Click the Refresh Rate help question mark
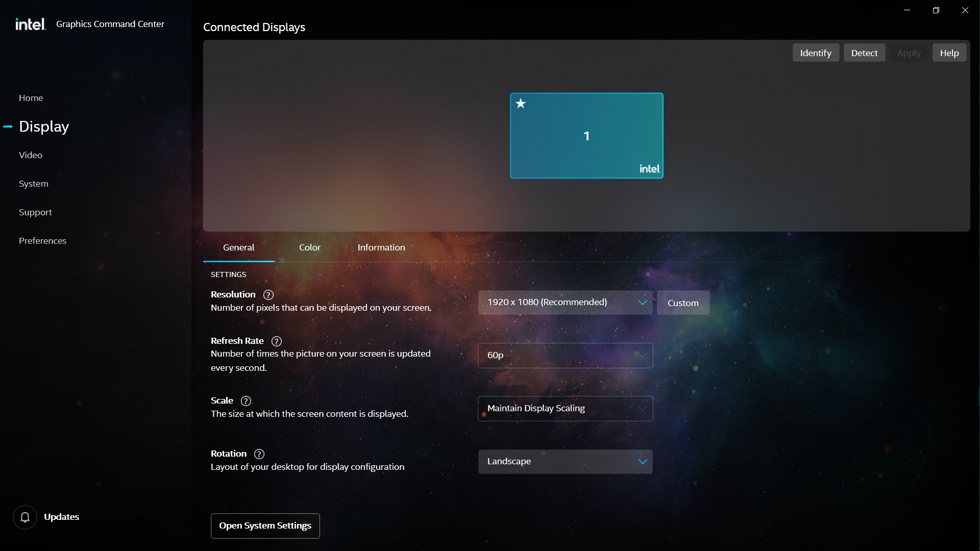The width and height of the screenshot is (980, 551). click(x=277, y=340)
